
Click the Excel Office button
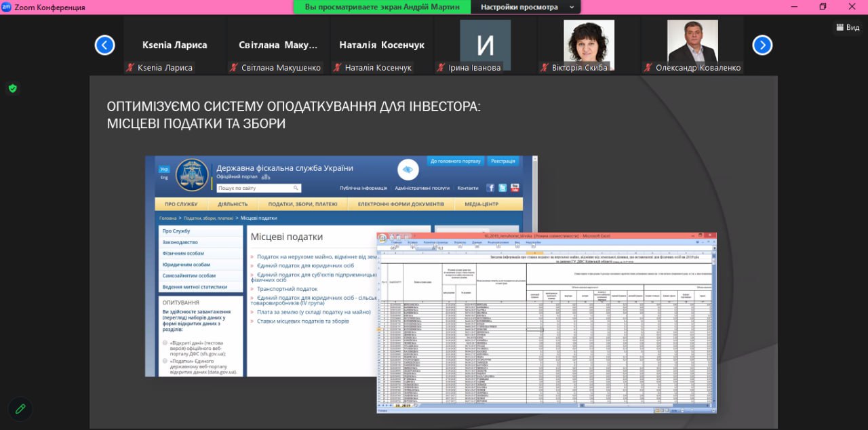click(x=383, y=238)
